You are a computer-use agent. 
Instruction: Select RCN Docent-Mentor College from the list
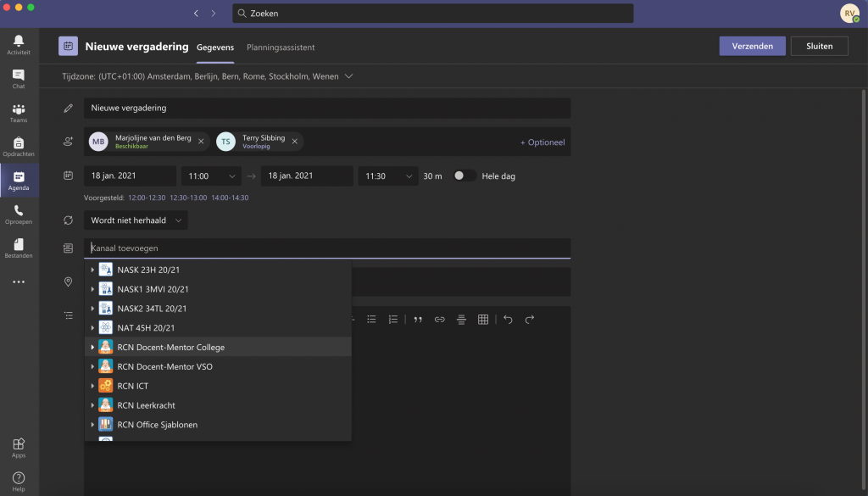point(171,348)
